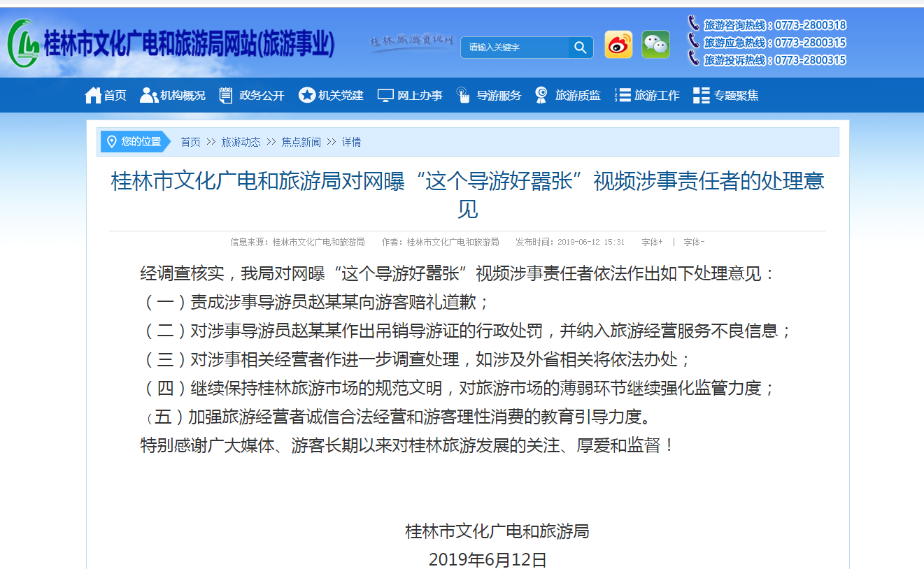924x569 pixels.
Task: Click the hand icon next to 导游服务
Action: [x=463, y=95]
